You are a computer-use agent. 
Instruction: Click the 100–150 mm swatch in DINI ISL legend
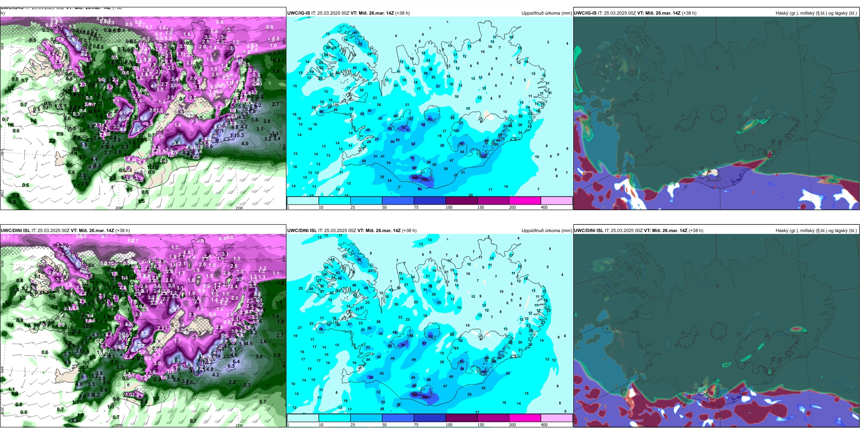point(461,418)
